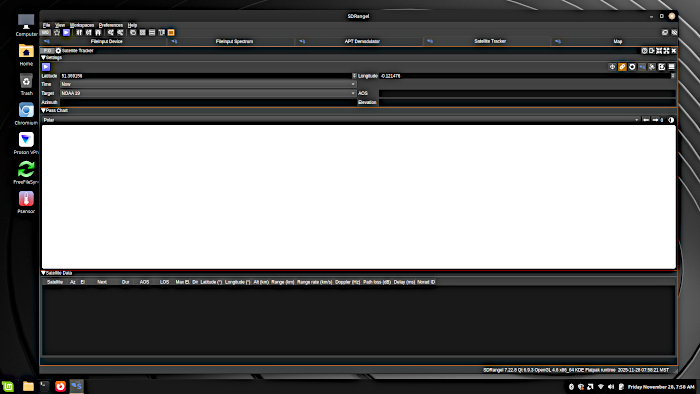Image resolution: width=700 pixels, height=394 pixels.
Task: Start all devices with toolbar play button
Action: 66,33
